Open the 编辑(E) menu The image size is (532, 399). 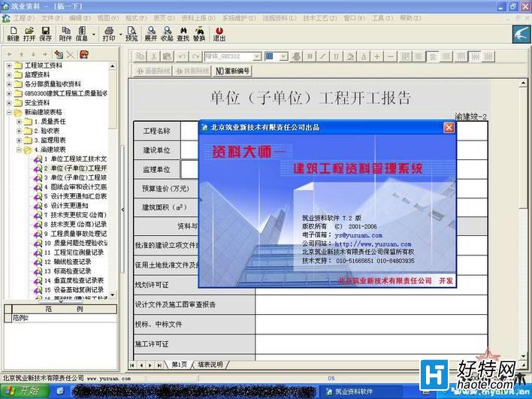[80, 17]
